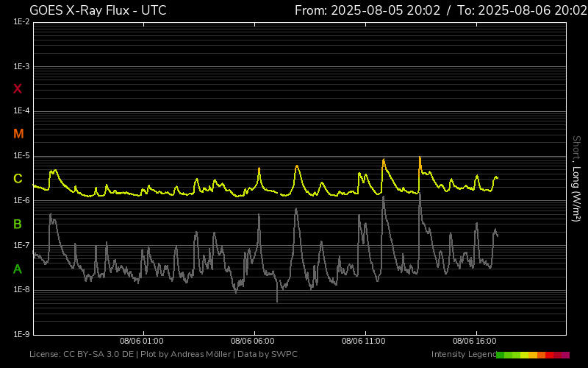Click the orange M flare class label
The image size is (588, 368).
click(x=18, y=134)
